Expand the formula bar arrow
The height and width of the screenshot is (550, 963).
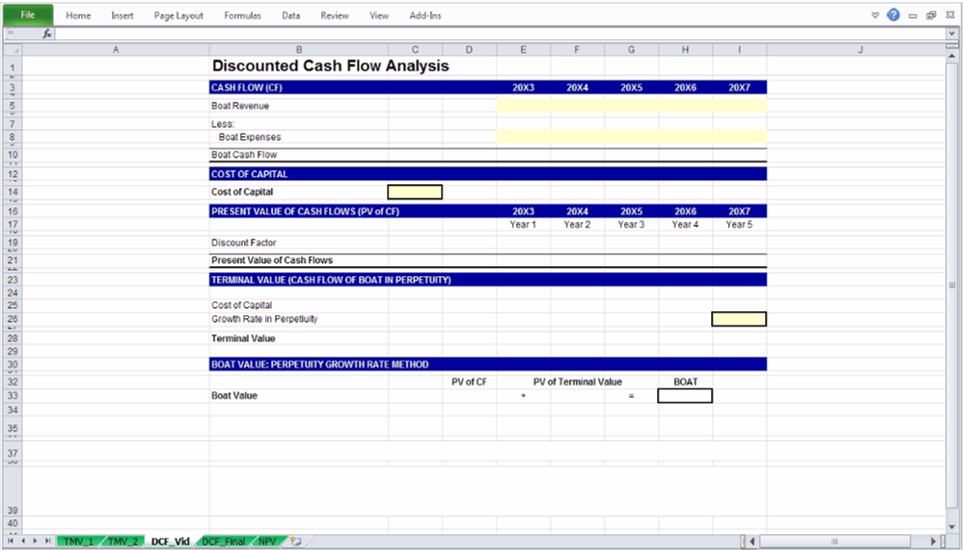951,34
